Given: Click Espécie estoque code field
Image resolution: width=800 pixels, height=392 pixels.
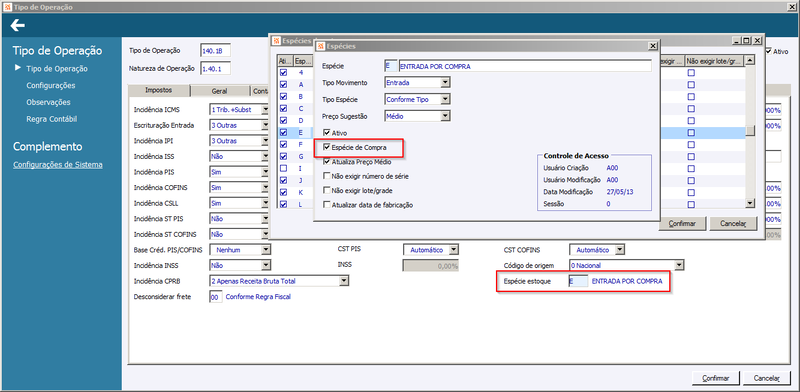Looking at the screenshot, I should pyautogui.click(x=578, y=281).
